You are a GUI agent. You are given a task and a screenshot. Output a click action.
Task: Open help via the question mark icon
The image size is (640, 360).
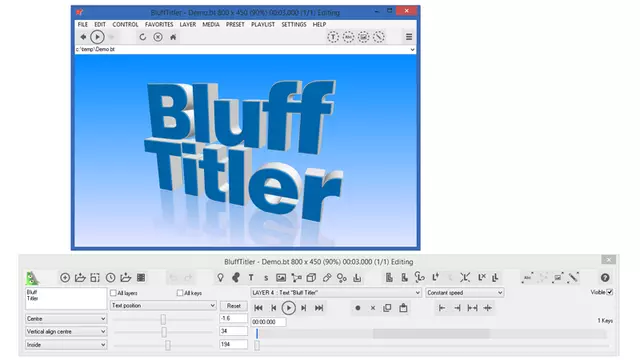click(x=605, y=278)
